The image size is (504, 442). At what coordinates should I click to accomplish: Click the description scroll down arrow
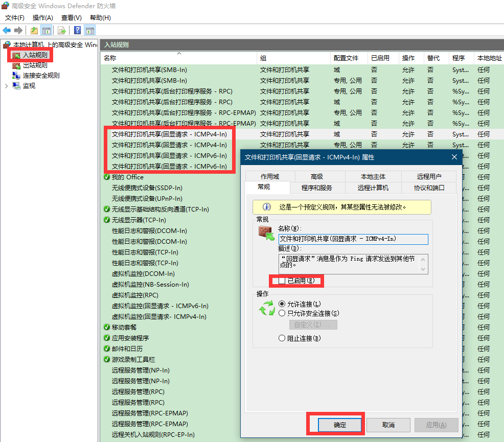point(423,269)
